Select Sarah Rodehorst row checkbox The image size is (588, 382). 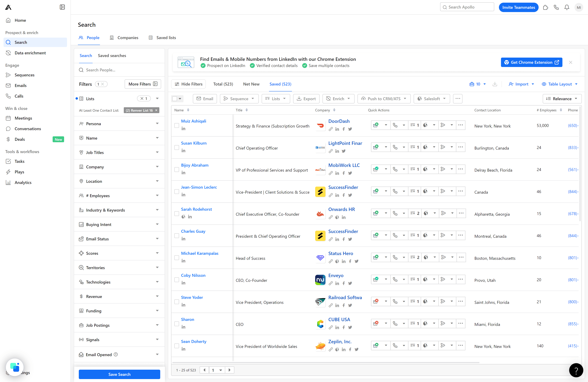tap(177, 214)
